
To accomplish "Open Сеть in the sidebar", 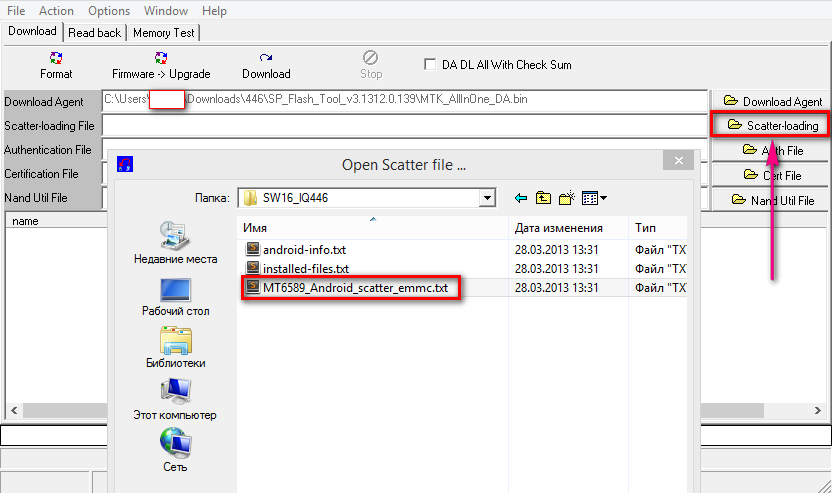I will click(x=175, y=450).
